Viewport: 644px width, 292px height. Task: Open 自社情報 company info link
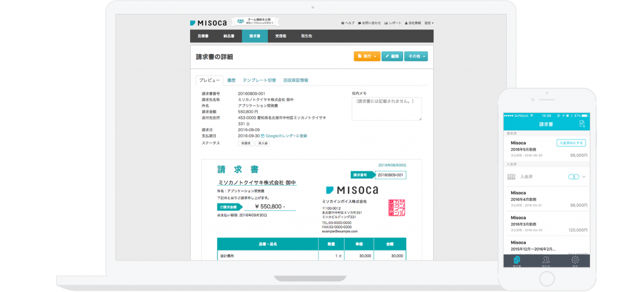click(413, 23)
